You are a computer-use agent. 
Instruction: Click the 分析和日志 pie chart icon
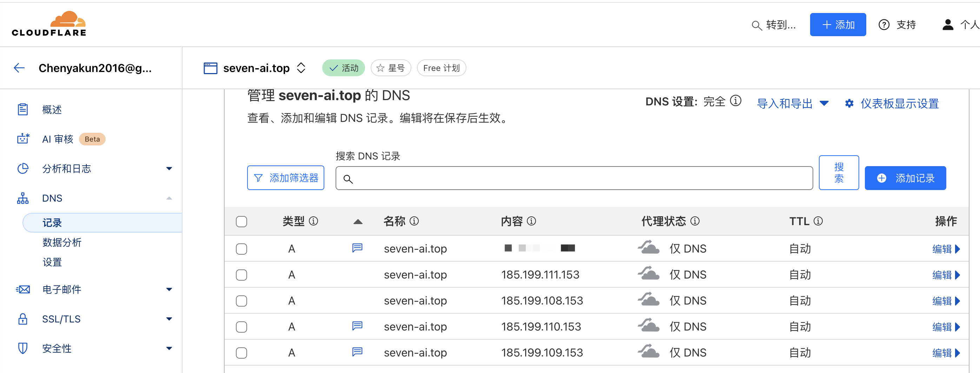click(x=23, y=168)
